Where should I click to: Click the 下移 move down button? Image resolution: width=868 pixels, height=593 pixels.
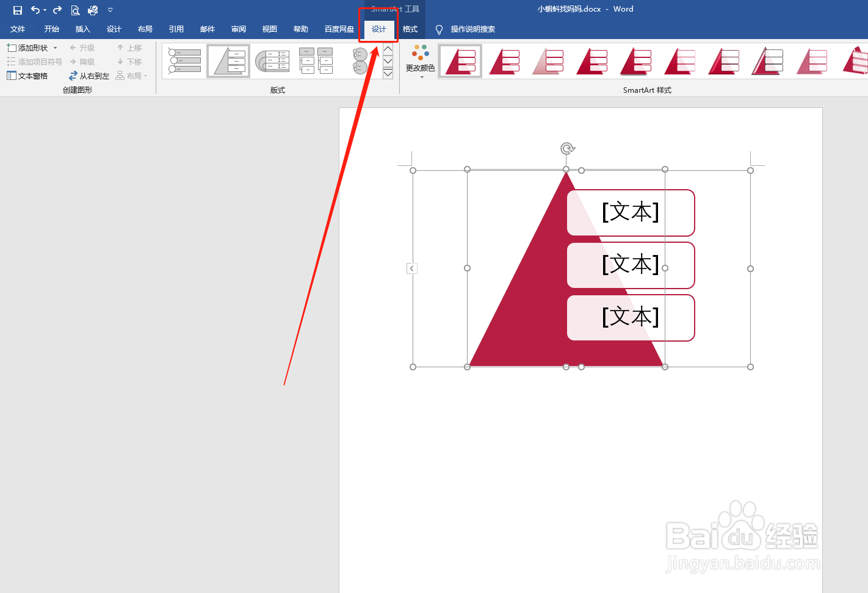tap(129, 62)
